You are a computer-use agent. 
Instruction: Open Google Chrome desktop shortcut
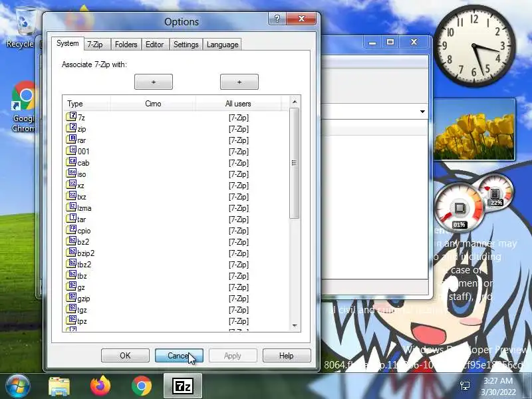(x=23, y=106)
